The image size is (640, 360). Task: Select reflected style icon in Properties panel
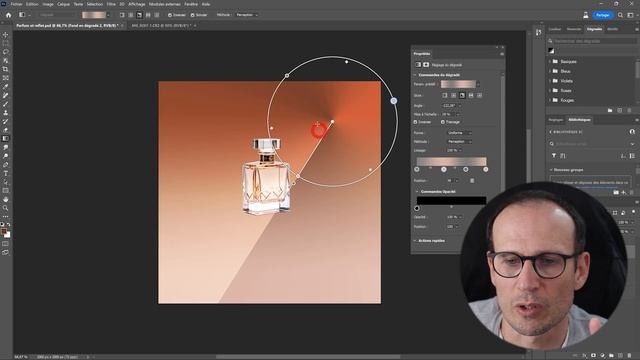pyautogui.click(x=471, y=95)
